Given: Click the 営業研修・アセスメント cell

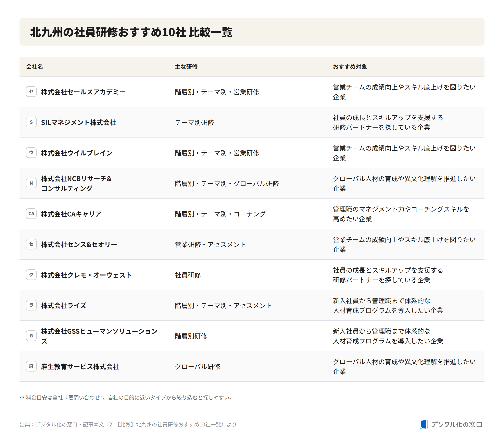Looking at the screenshot, I should point(211,244).
